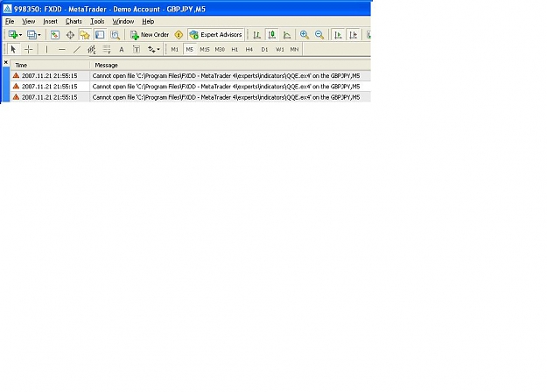Switch to M30 timeframe
The height and width of the screenshot is (392, 547).
220,50
